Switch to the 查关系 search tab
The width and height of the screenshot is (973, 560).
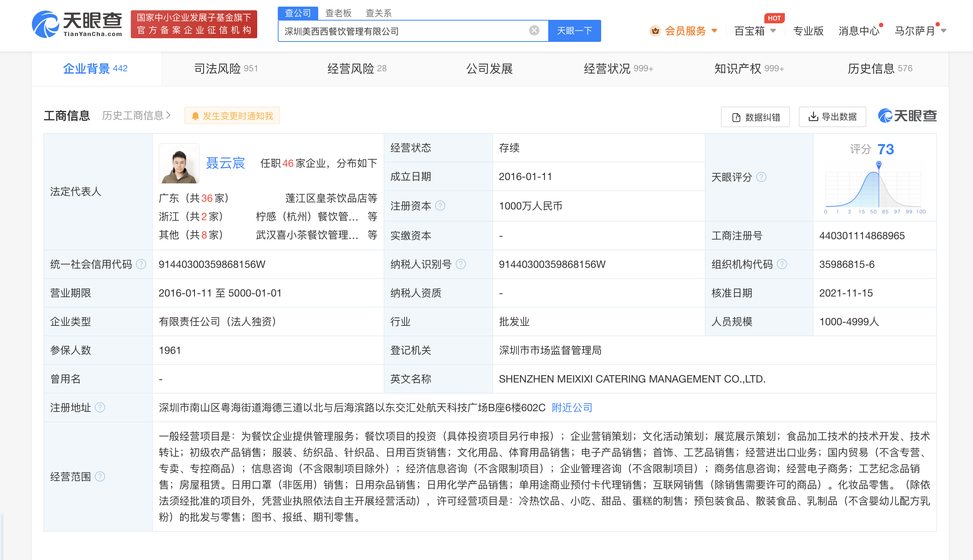point(378,13)
